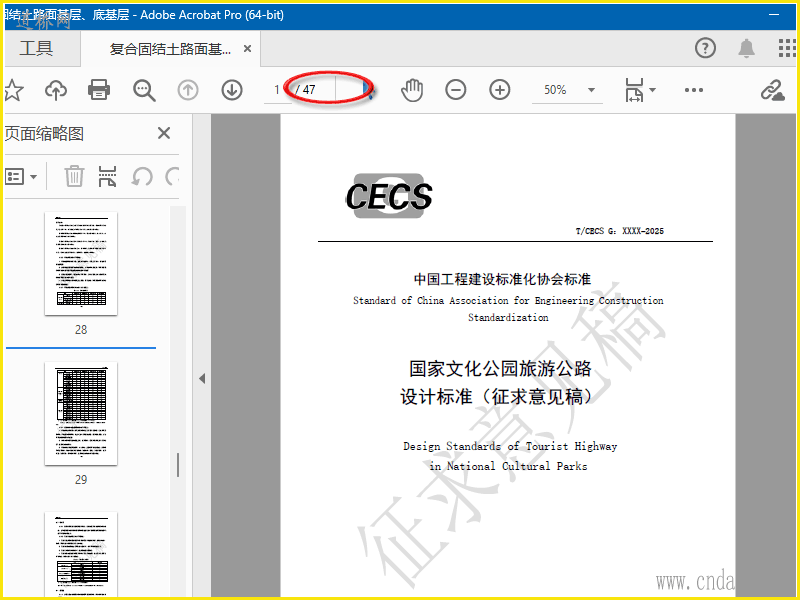Click the fit width page display icon
Image resolution: width=800 pixels, height=600 pixels.
click(634, 90)
